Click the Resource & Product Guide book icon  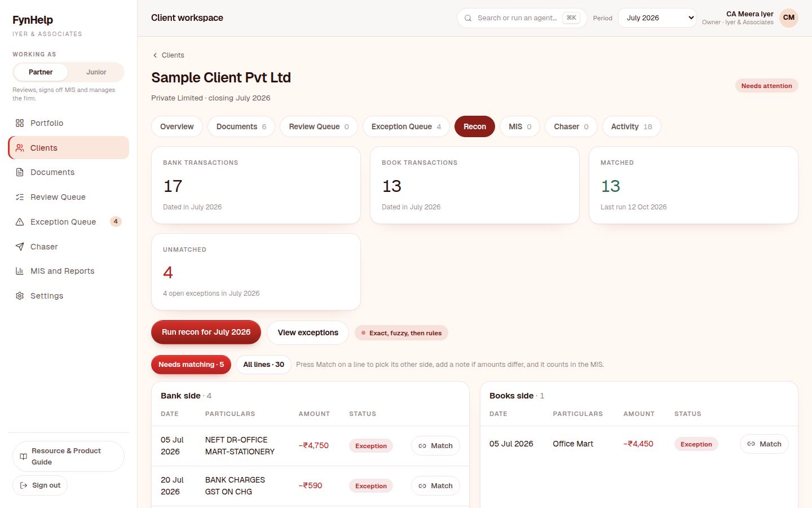pos(23,457)
